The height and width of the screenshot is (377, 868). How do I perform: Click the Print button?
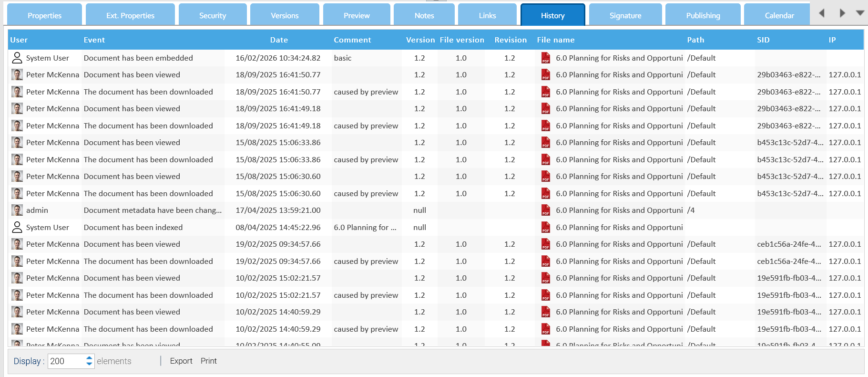(x=209, y=361)
